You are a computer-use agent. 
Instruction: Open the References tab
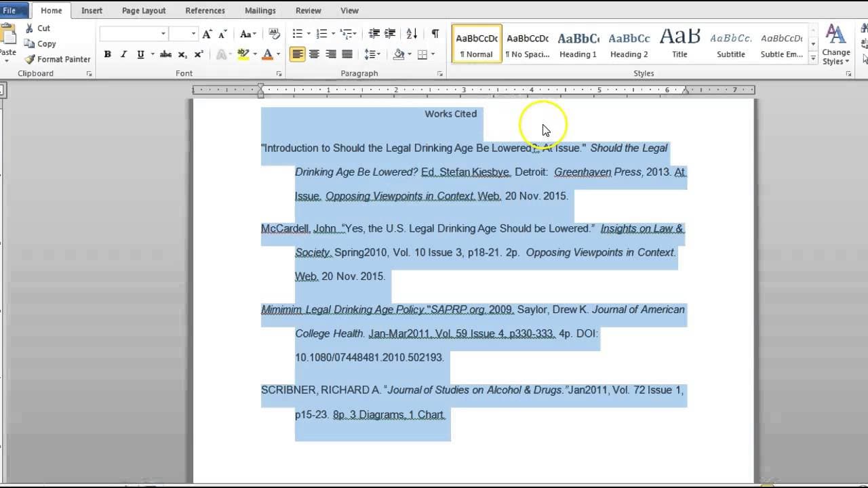pos(205,11)
